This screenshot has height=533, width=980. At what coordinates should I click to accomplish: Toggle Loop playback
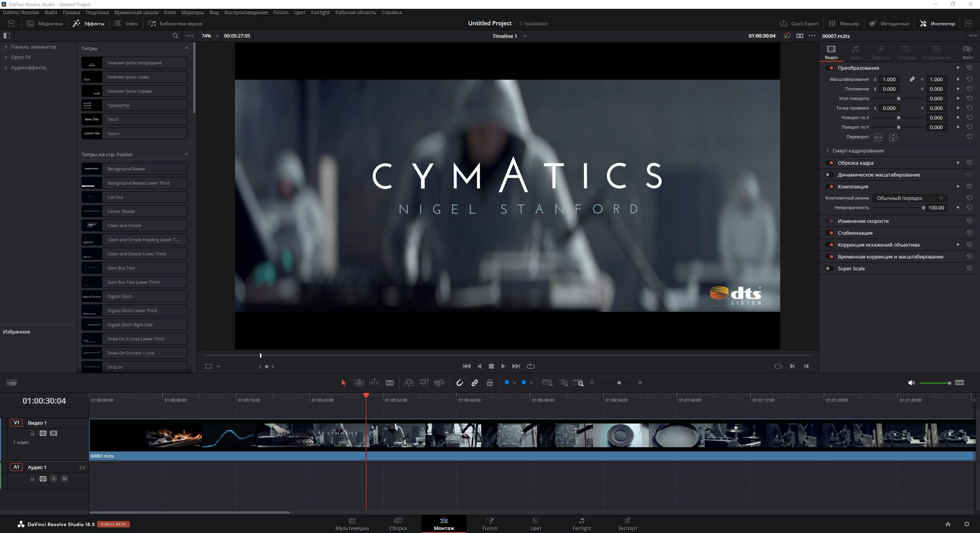tap(531, 366)
